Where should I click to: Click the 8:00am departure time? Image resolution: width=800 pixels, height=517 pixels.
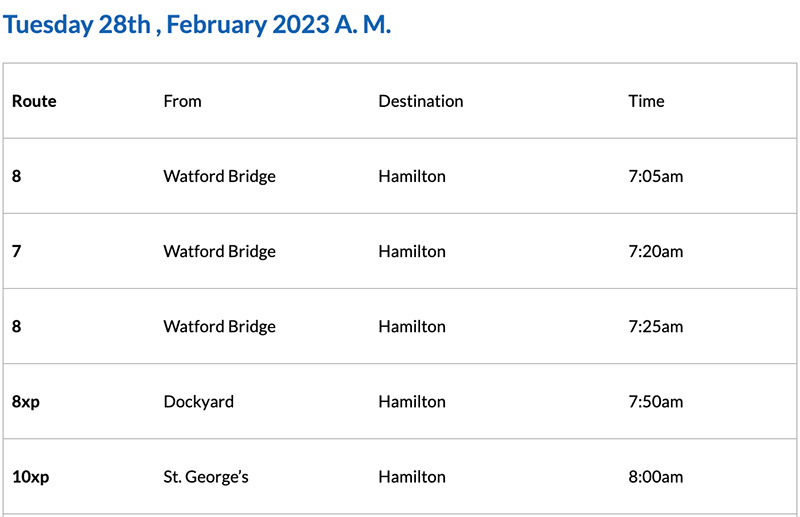(655, 477)
